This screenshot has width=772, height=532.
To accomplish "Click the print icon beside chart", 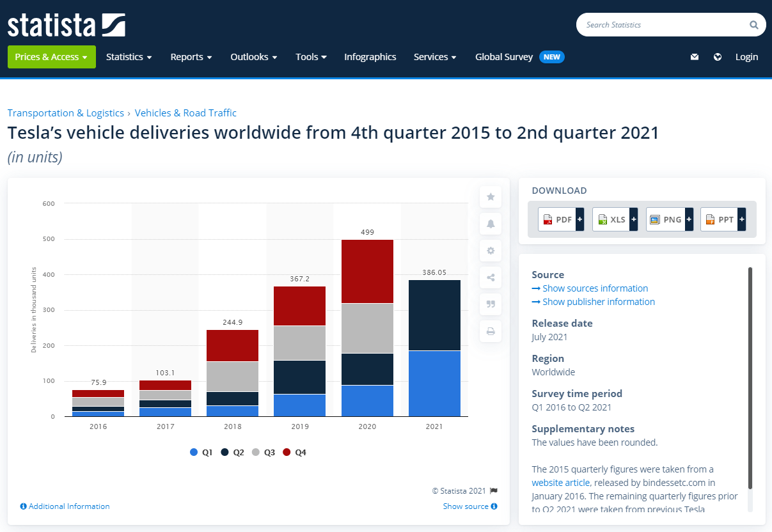I will click(x=491, y=331).
